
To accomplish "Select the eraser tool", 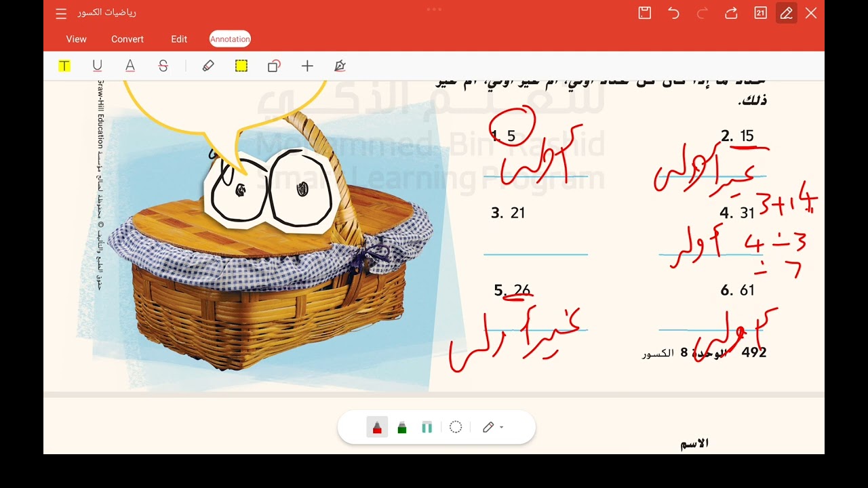I will 208,66.
